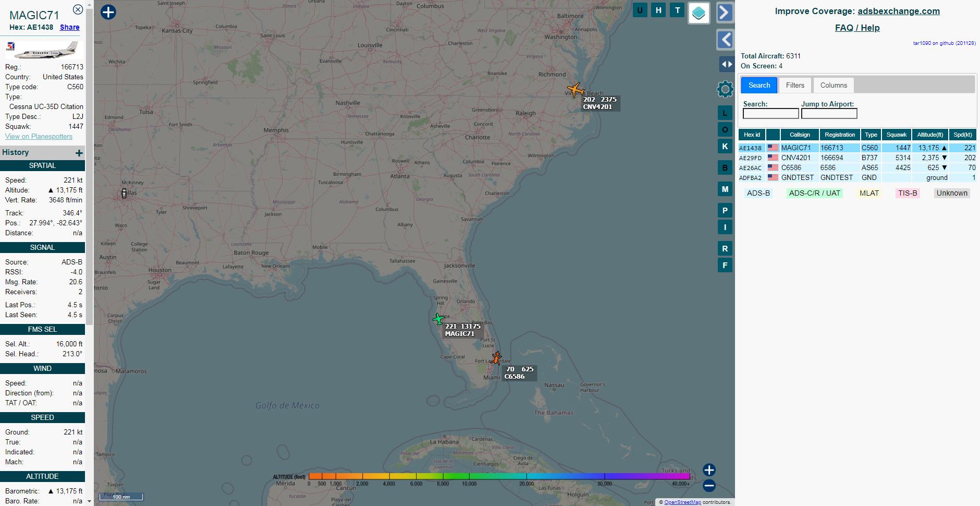Zoom out with the map minus button
Screen dimensions: 980x506
[x=709, y=486]
